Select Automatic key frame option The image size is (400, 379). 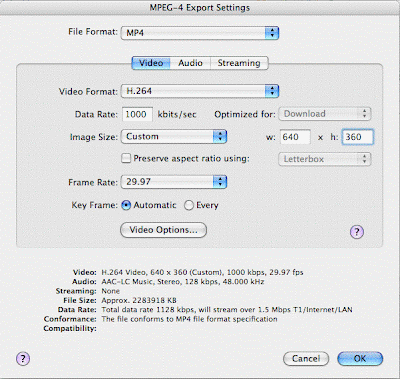[x=126, y=205]
